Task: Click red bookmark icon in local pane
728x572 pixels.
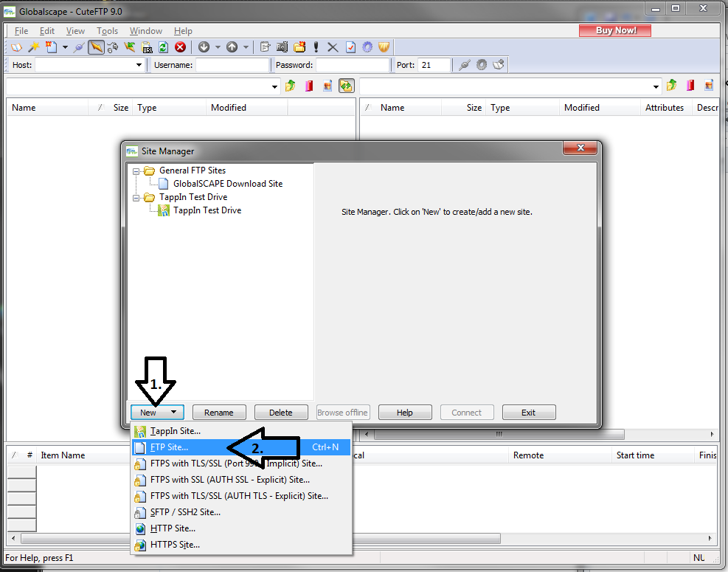Action: [309, 86]
